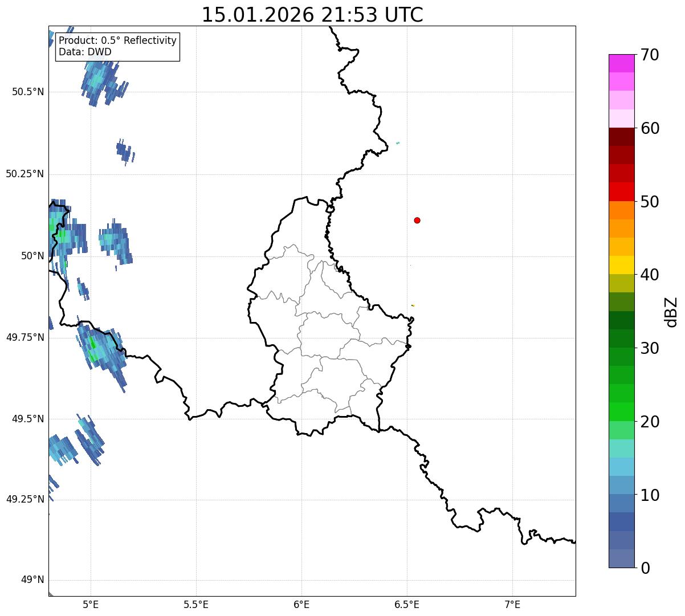Click the 50°N latitude label
The height and width of the screenshot is (616, 685).
33,256
